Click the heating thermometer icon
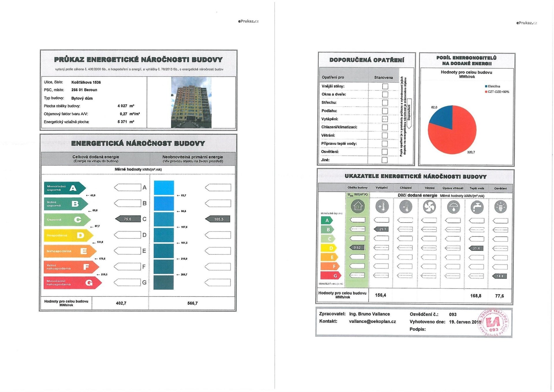Screen dimensions: 554x392 pos(382,207)
